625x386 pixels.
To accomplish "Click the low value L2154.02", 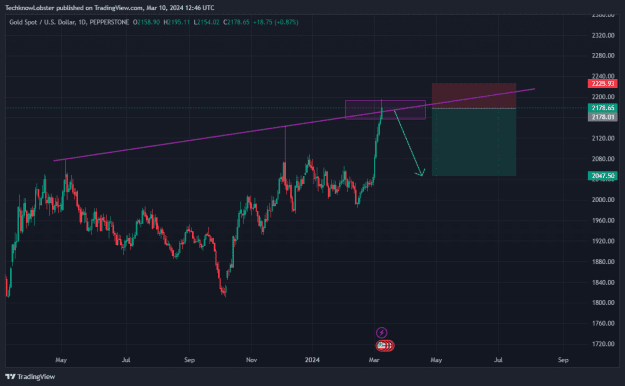I will tap(206, 22).
